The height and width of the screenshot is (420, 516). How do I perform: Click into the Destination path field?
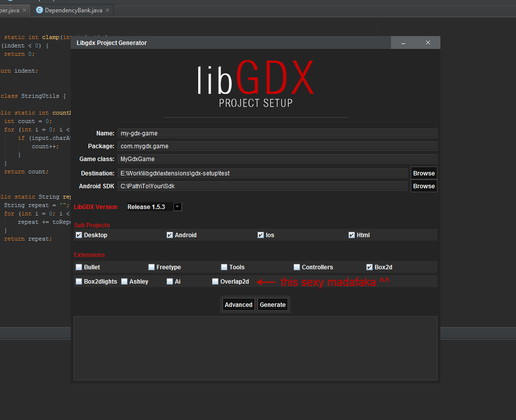click(262, 173)
